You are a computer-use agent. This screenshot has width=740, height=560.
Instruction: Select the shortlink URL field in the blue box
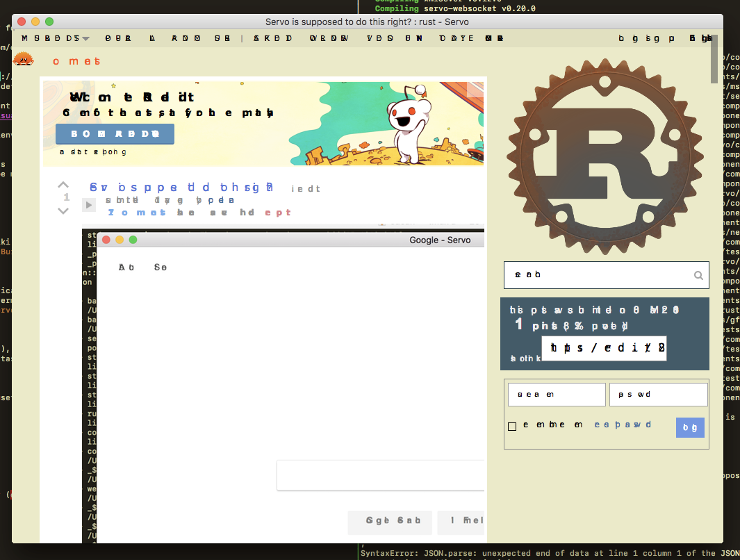pos(604,348)
